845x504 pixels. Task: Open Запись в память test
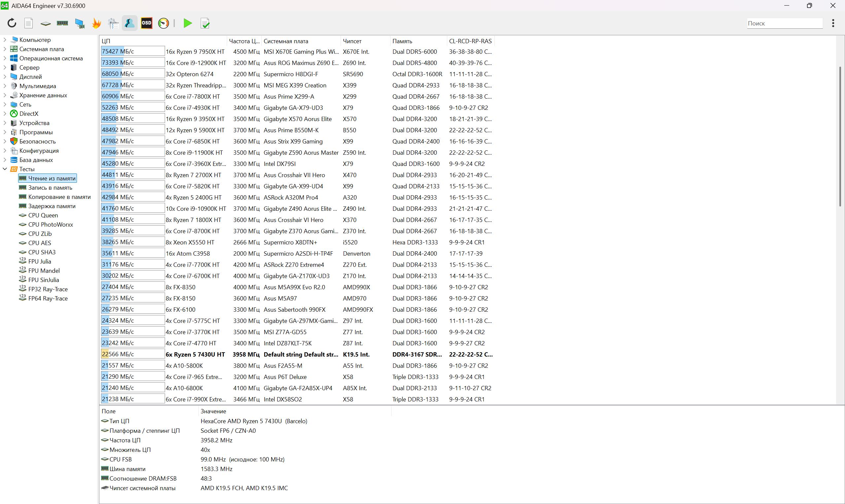[46, 187]
